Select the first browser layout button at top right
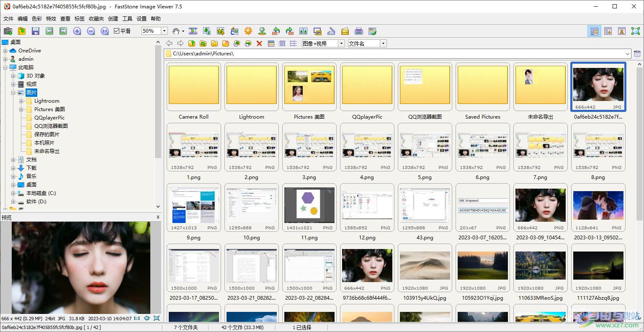The width and height of the screenshot is (644, 332). pyautogui.click(x=594, y=31)
